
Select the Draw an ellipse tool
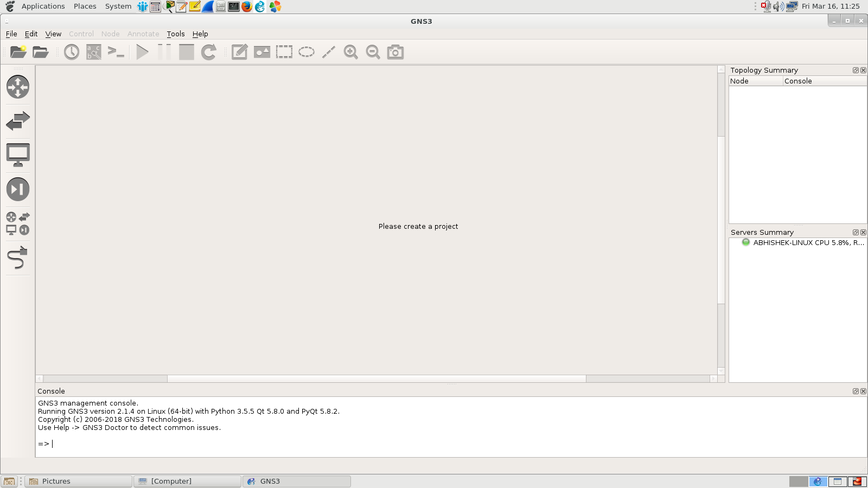[307, 52]
